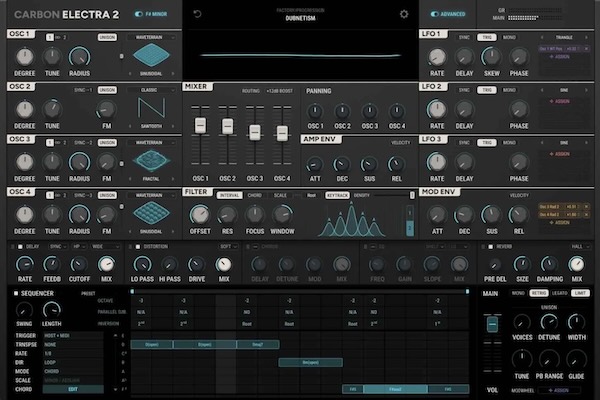This screenshot has width=600, height=400.
Task: Adjust the OSC 4 mixer fader
Action: (x=282, y=133)
